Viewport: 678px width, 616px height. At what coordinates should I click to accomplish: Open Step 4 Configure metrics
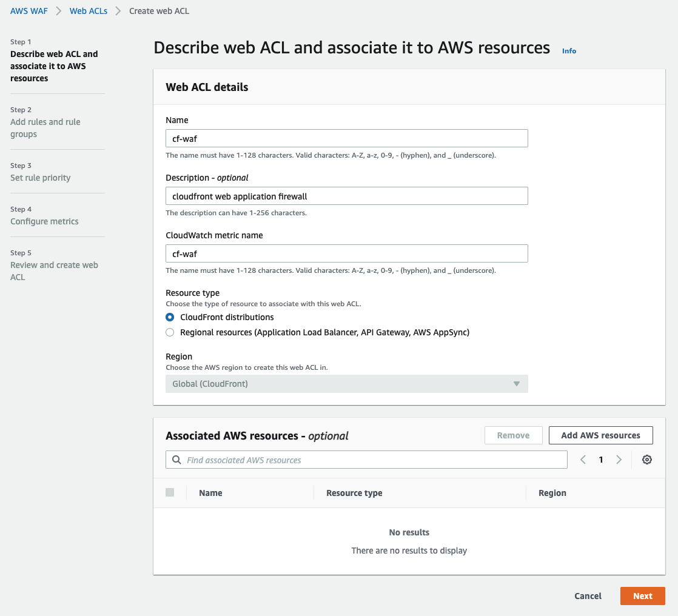pyautogui.click(x=44, y=221)
